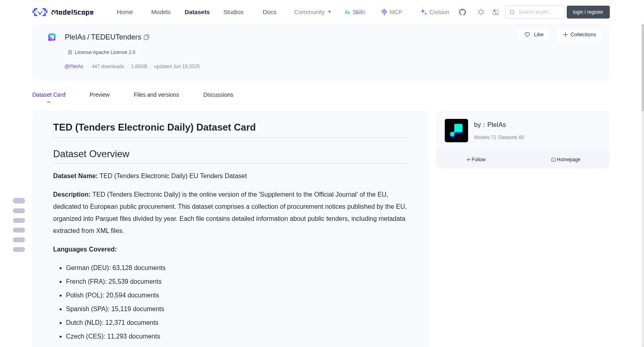Click the PleIAs organization avatar thumbnail
The image size is (644, 347).
pos(456,131)
